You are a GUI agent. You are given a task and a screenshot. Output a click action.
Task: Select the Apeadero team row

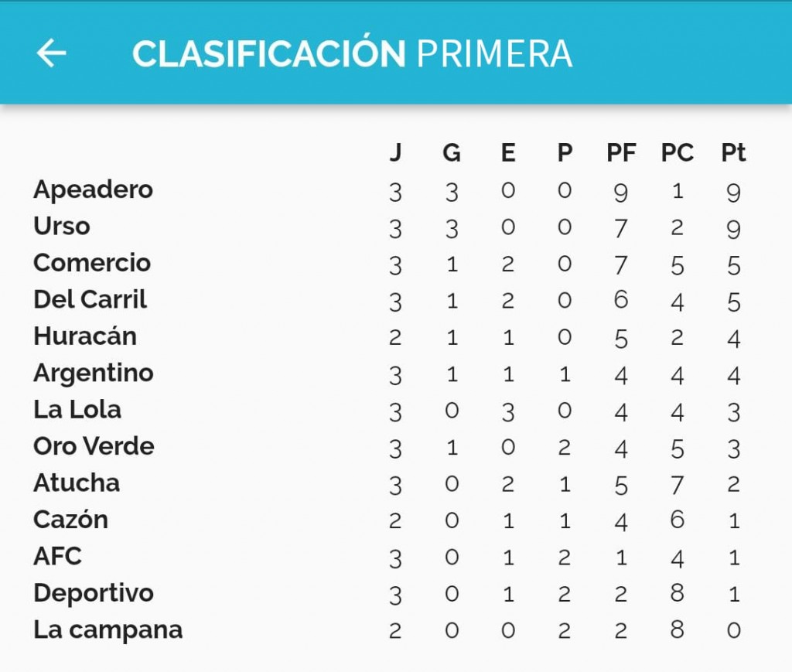pyautogui.click(x=94, y=189)
